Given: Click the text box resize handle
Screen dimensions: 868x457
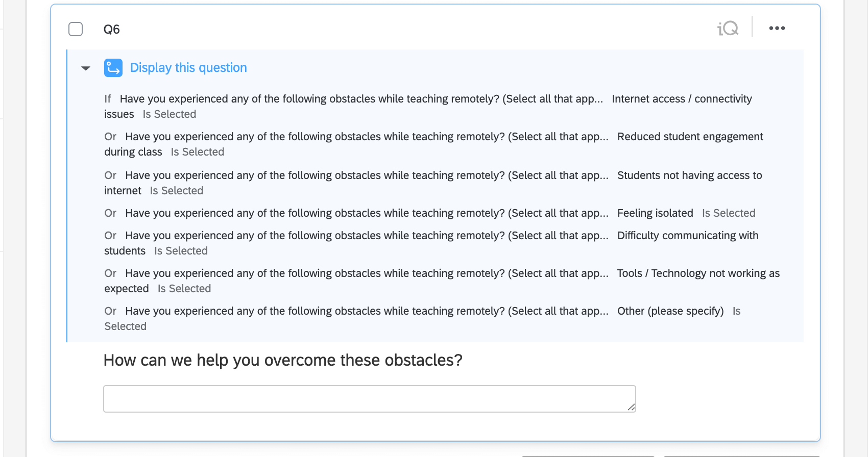Looking at the screenshot, I should tap(632, 407).
